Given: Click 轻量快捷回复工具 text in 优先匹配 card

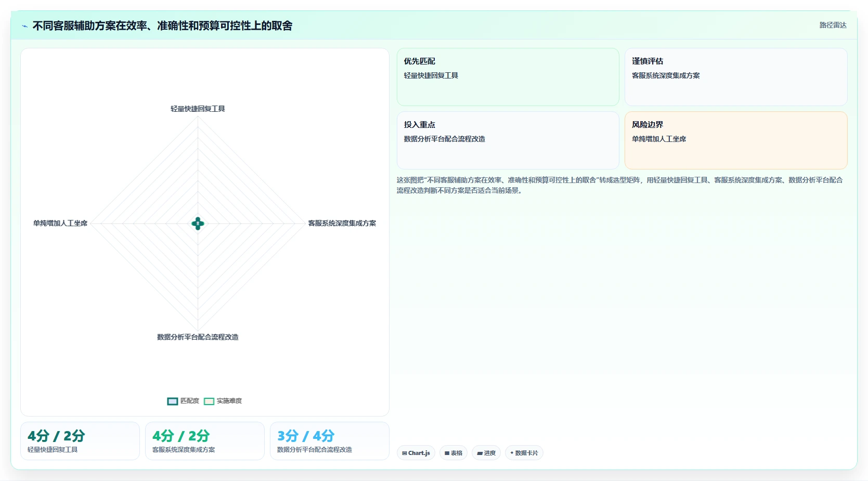Looking at the screenshot, I should click(431, 75).
